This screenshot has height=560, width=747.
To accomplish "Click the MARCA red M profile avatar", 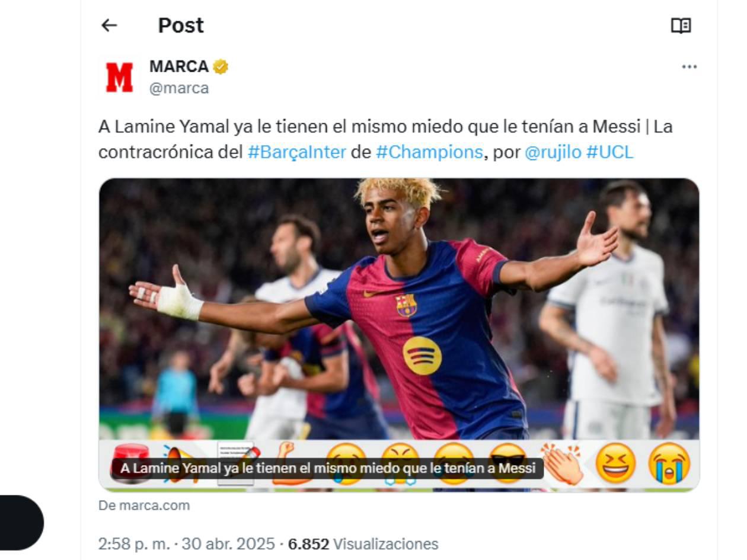I will [x=119, y=77].
